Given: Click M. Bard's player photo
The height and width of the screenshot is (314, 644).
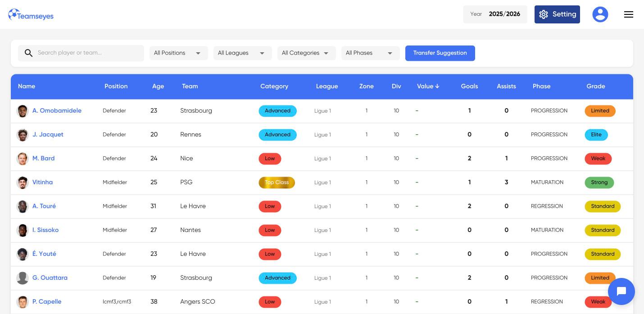Looking at the screenshot, I should 23,159.
